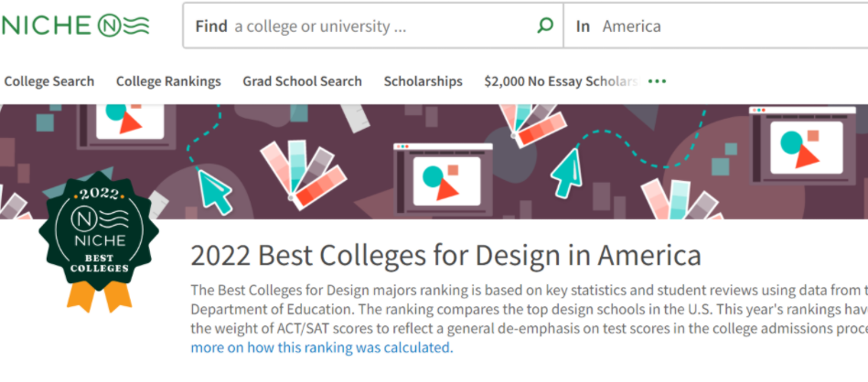Open the College Search nav item
The width and height of the screenshot is (868, 382).
click(x=48, y=81)
